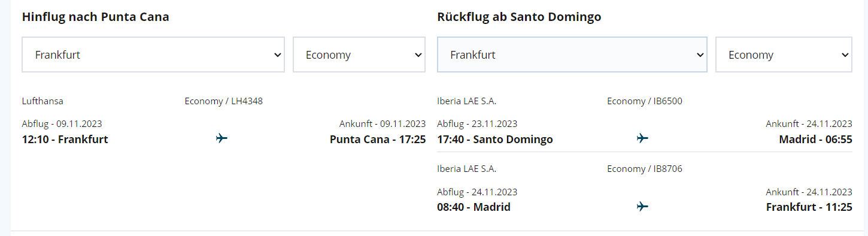
Task: Open the return Frankfurt destination airport dropdown
Action: [x=572, y=55]
